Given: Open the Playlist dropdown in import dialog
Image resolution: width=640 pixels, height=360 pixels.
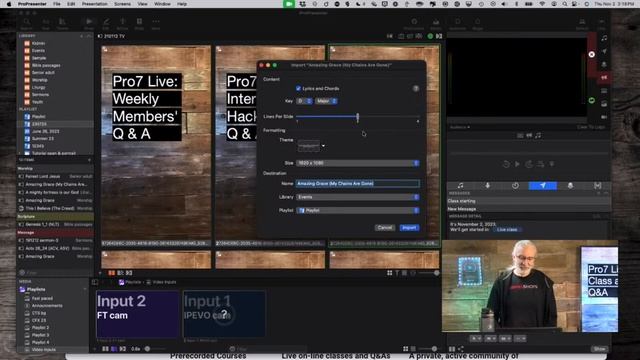Looking at the screenshot, I should (x=358, y=210).
